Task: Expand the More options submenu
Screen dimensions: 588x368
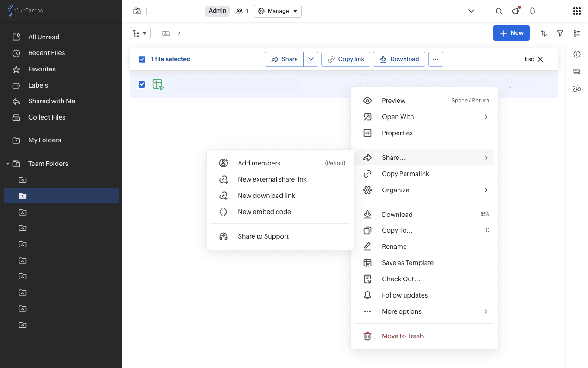Action: [486, 311]
